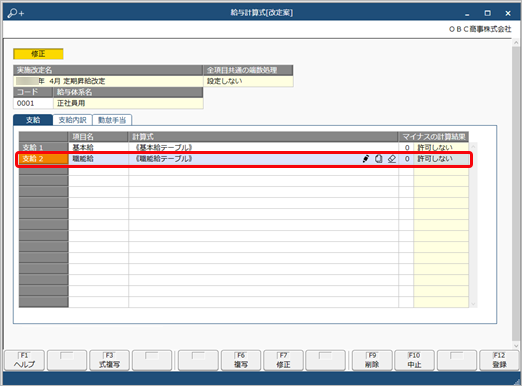Select the 支給 1 row header
522x386 pixels.
[x=43, y=147]
